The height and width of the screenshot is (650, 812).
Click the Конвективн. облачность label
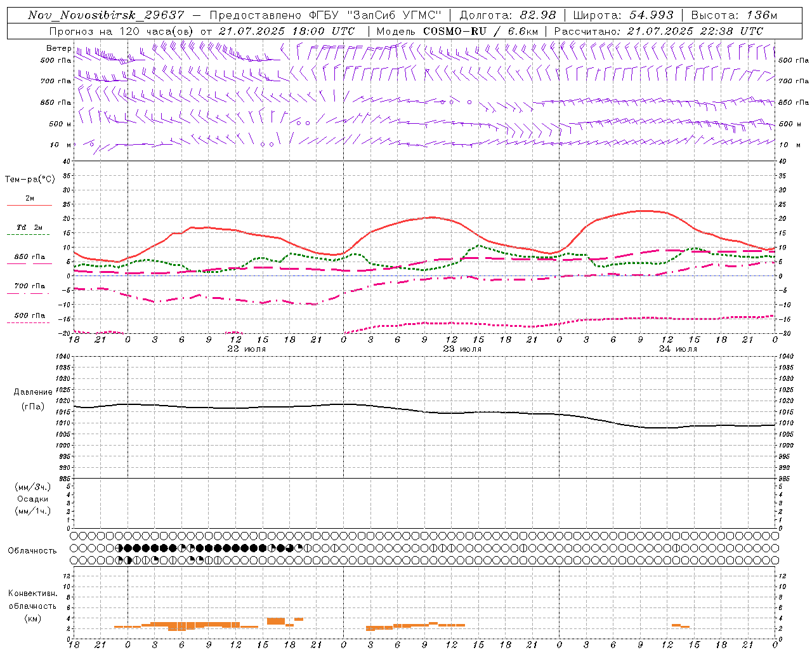coord(32,600)
